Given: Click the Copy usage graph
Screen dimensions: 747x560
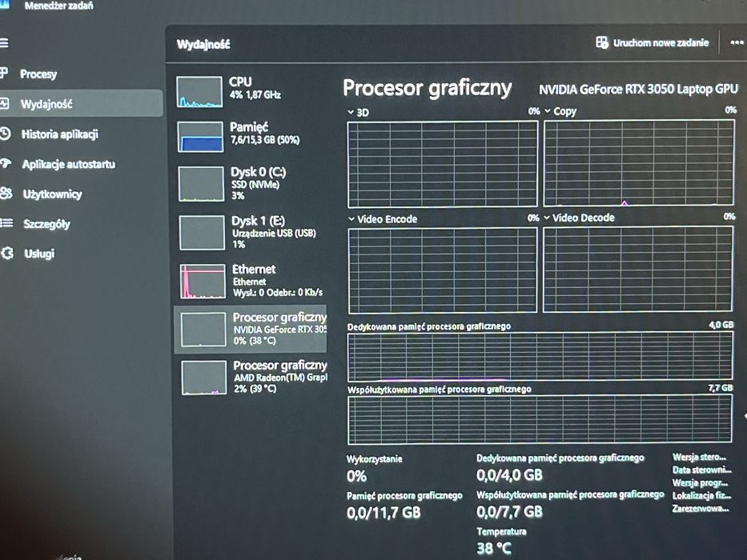Looking at the screenshot, I should coord(639,163).
